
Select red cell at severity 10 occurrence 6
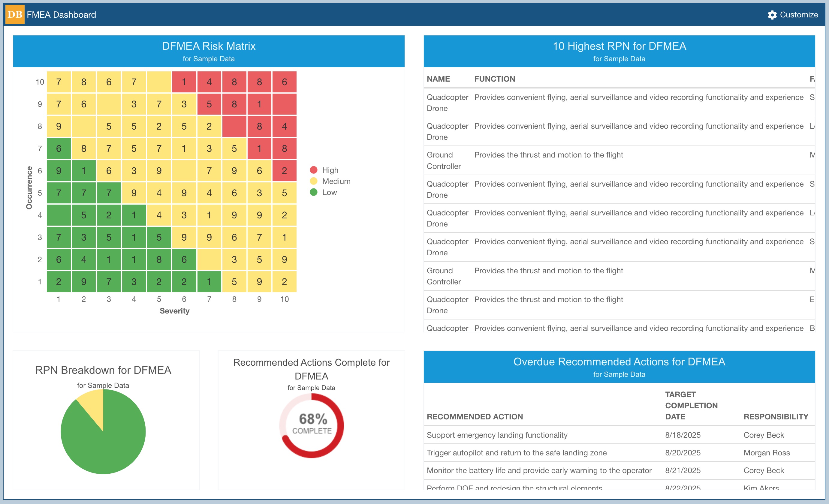pyautogui.click(x=284, y=171)
